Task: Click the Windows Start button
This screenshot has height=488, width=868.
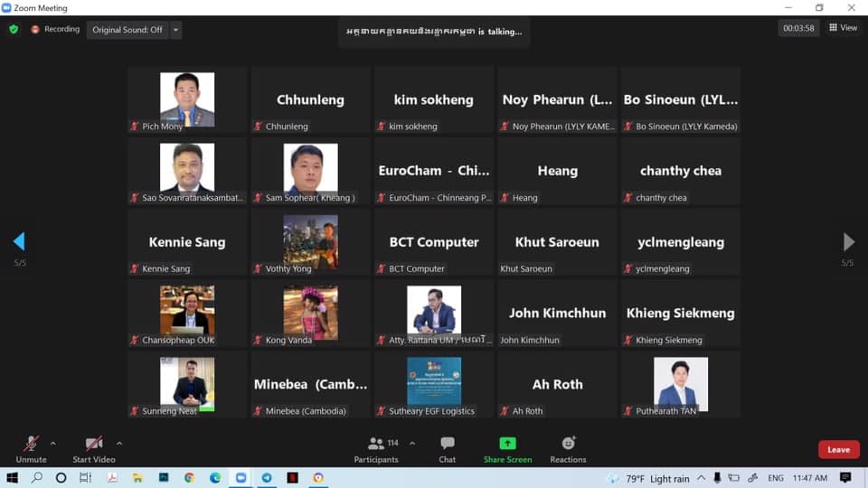Action: 13,478
